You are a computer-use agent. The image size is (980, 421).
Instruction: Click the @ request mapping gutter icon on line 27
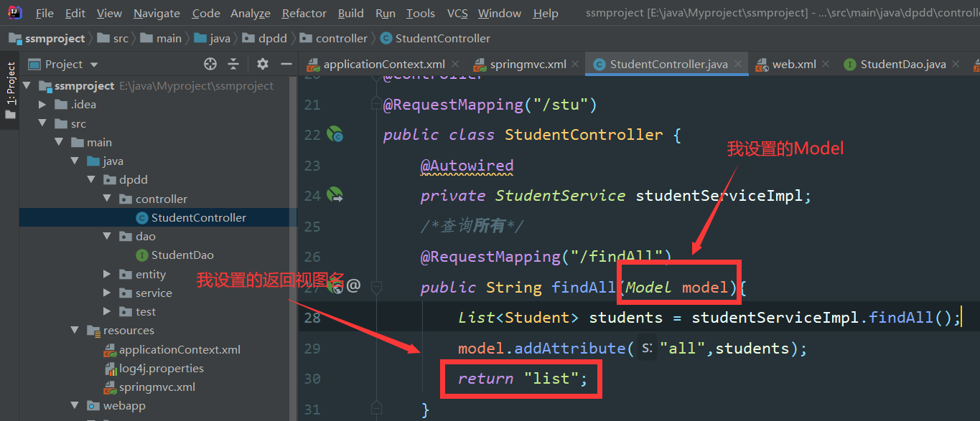tap(353, 287)
